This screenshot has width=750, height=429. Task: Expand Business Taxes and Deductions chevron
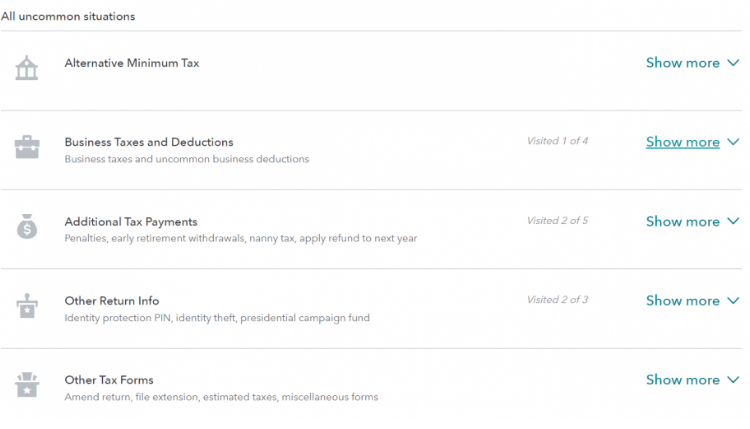(734, 142)
